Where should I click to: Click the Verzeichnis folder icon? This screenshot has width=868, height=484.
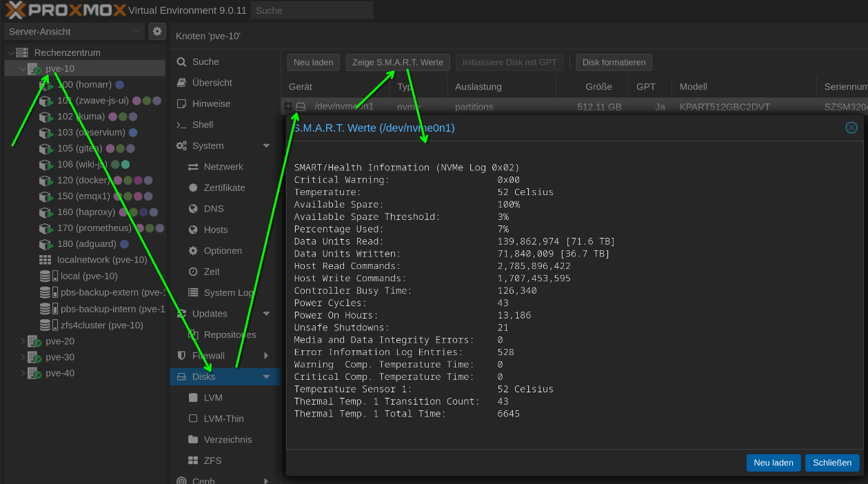pyautogui.click(x=193, y=440)
